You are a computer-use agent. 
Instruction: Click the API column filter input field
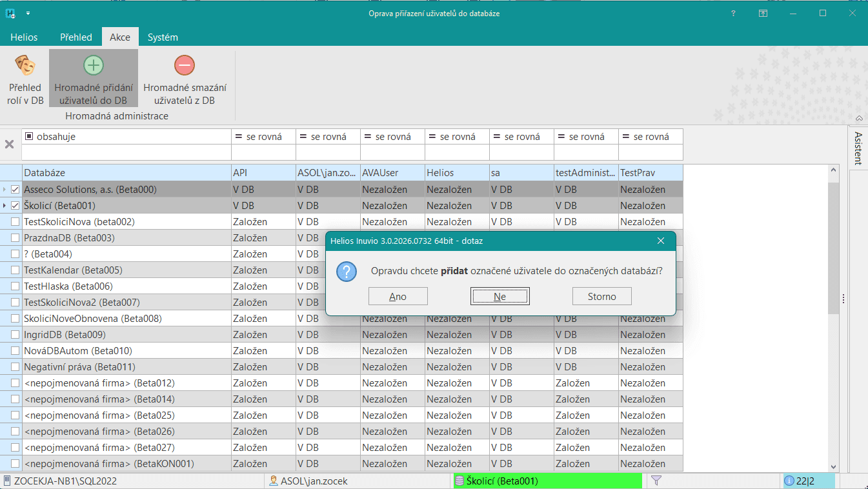(263, 152)
